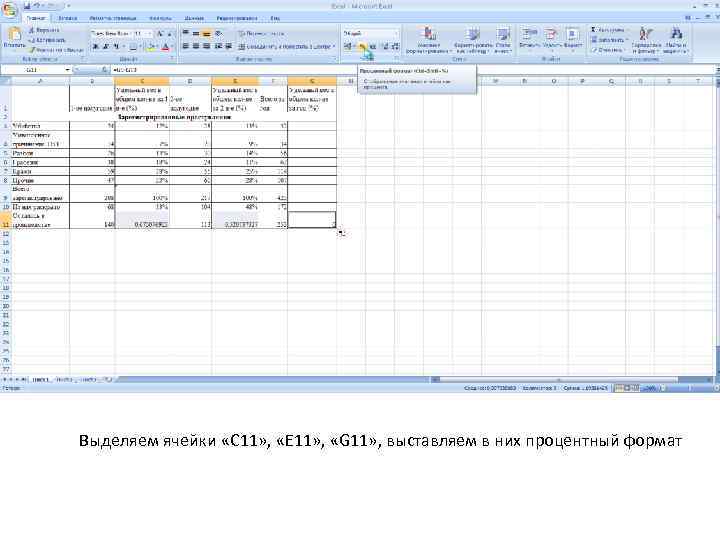Open the Format cells menu

(x=573, y=38)
